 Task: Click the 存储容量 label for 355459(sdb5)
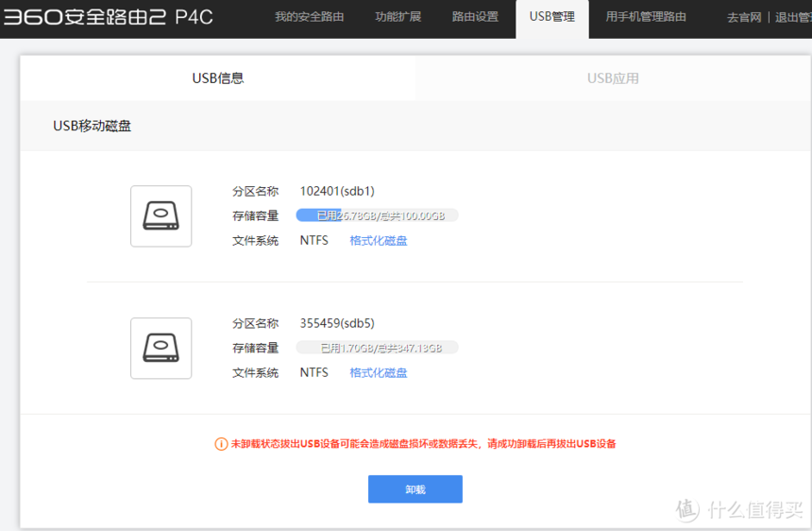[255, 348]
